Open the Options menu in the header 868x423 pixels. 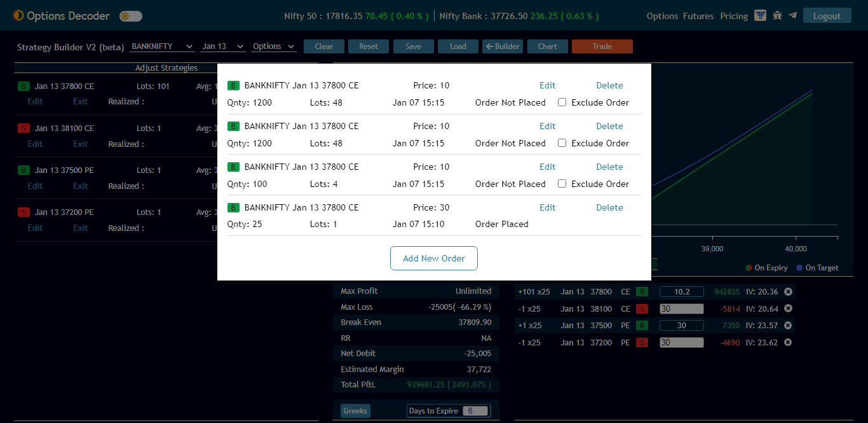tap(663, 16)
